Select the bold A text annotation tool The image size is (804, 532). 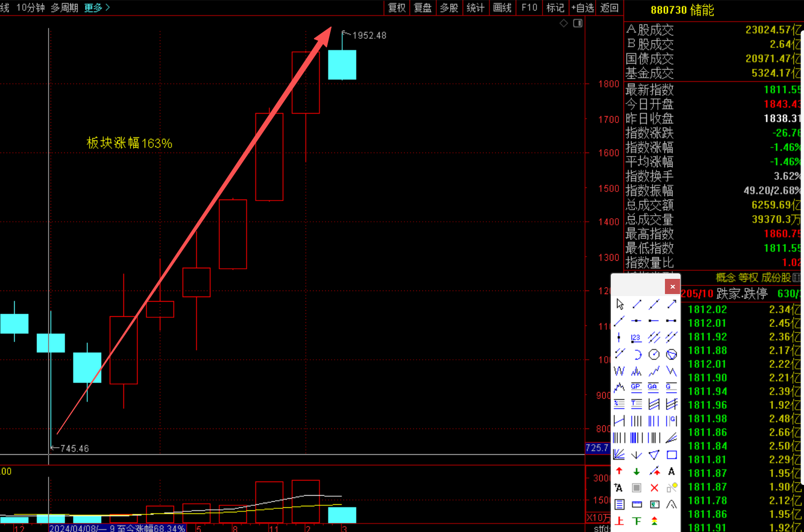[x=672, y=471]
